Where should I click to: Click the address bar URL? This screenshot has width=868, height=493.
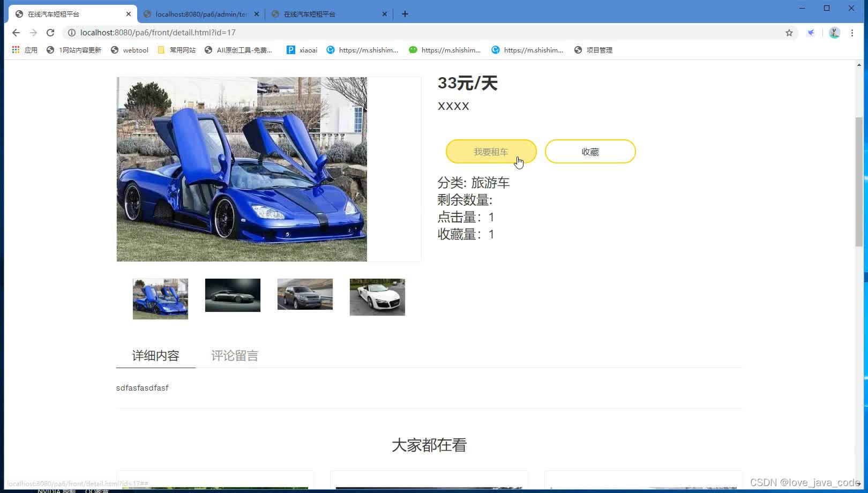(x=158, y=33)
